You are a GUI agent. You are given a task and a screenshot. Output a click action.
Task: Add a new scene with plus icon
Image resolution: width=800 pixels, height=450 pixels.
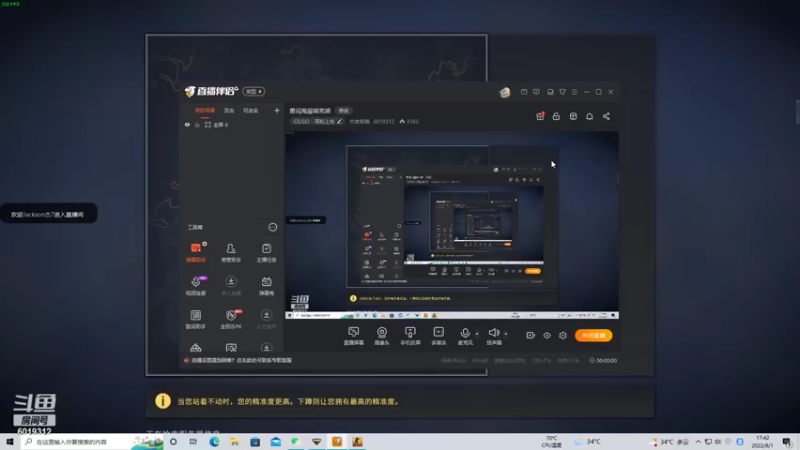pyautogui.click(x=277, y=110)
